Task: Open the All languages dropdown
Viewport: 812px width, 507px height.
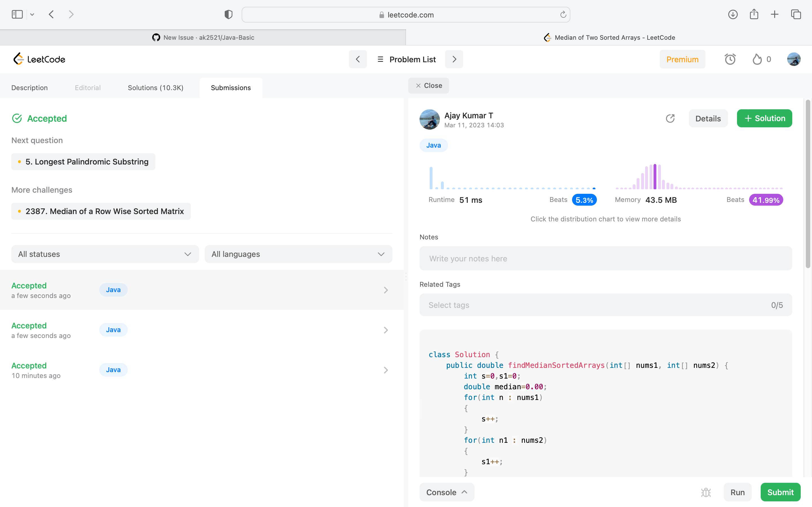Action: 298,254
